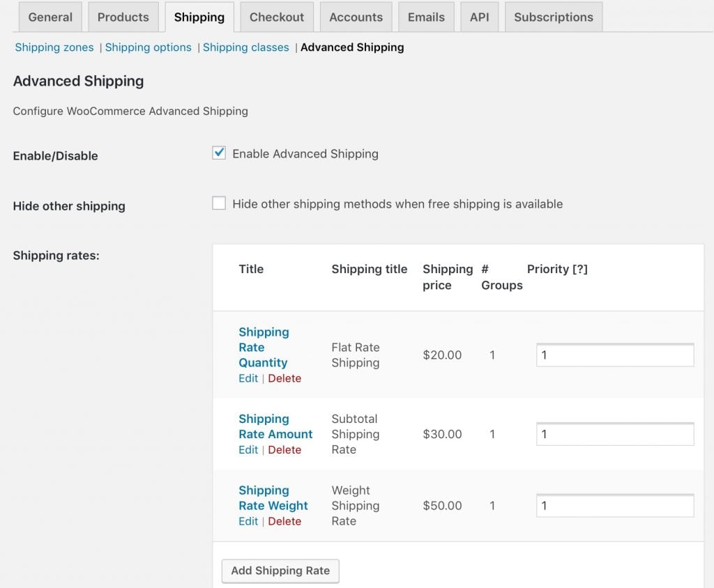Go to Shipping options section

click(x=148, y=47)
